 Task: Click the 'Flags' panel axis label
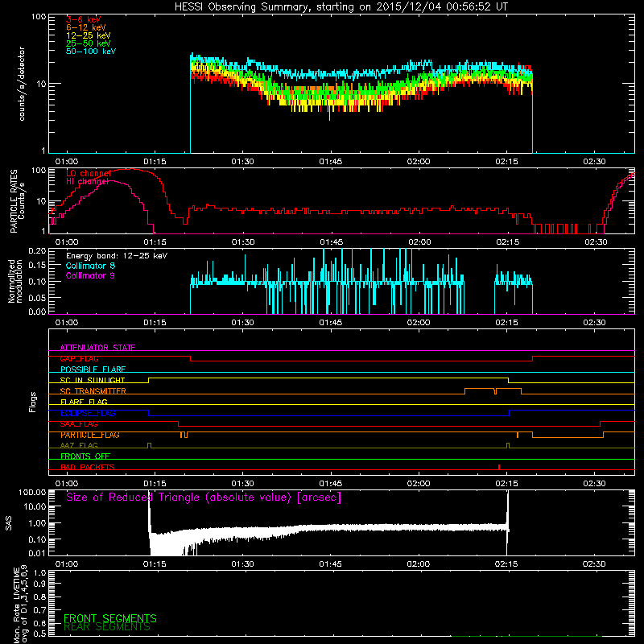click(33, 402)
